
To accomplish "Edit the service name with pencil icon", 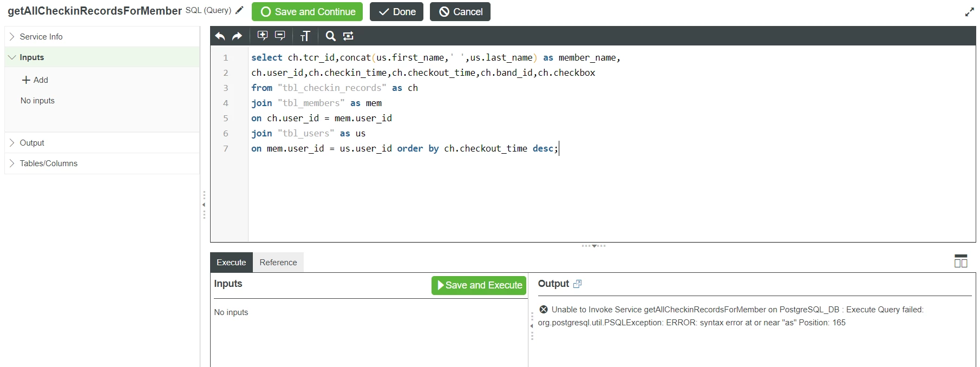I will [x=239, y=10].
